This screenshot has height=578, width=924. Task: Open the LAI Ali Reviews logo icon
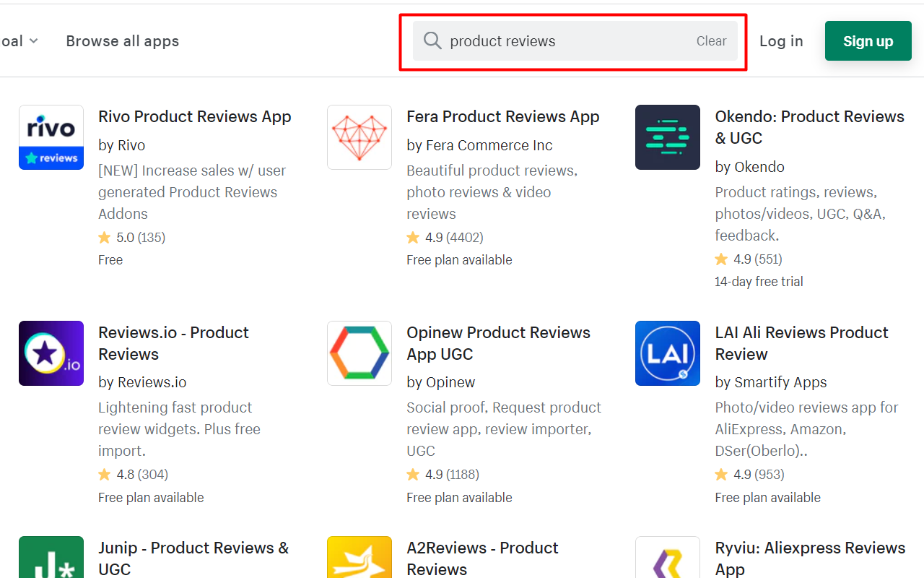[668, 353]
